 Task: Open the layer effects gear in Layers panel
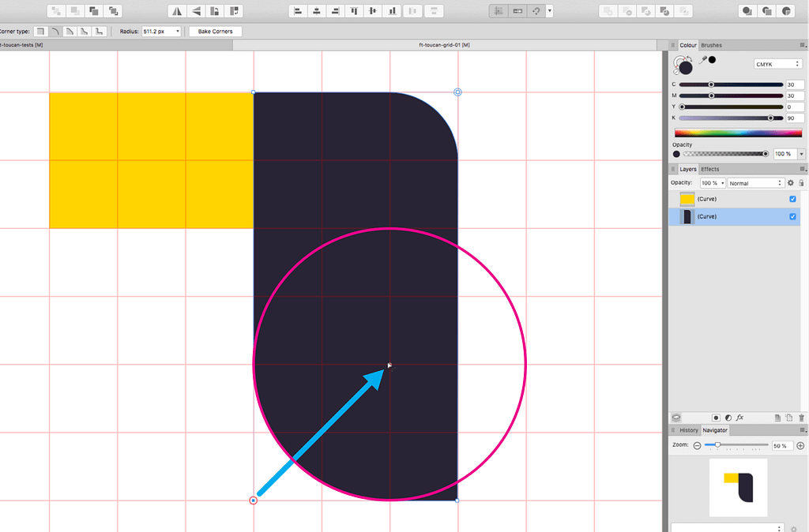(791, 182)
